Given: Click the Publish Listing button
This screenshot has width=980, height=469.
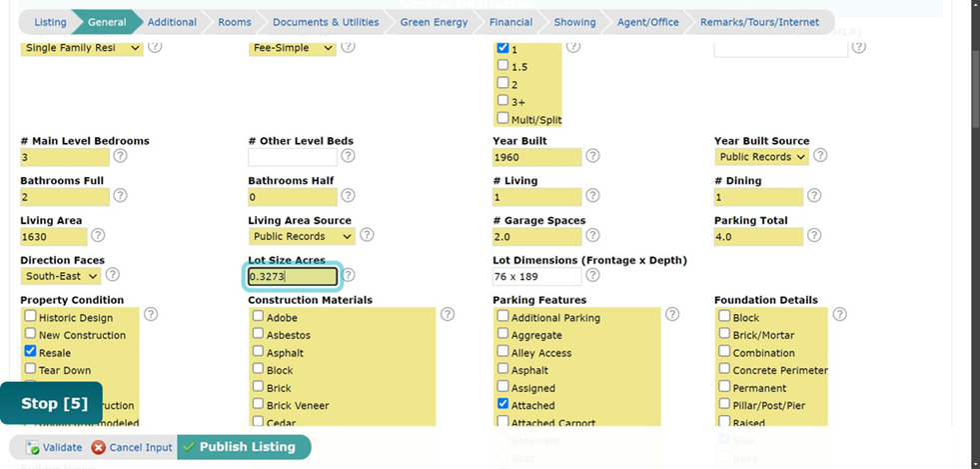Looking at the screenshot, I should coord(244,447).
